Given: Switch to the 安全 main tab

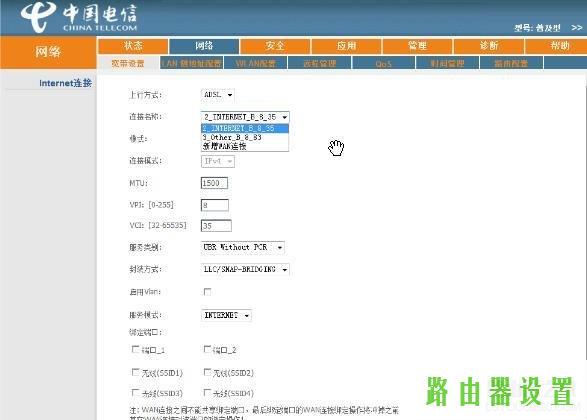Looking at the screenshot, I should tap(275, 46).
